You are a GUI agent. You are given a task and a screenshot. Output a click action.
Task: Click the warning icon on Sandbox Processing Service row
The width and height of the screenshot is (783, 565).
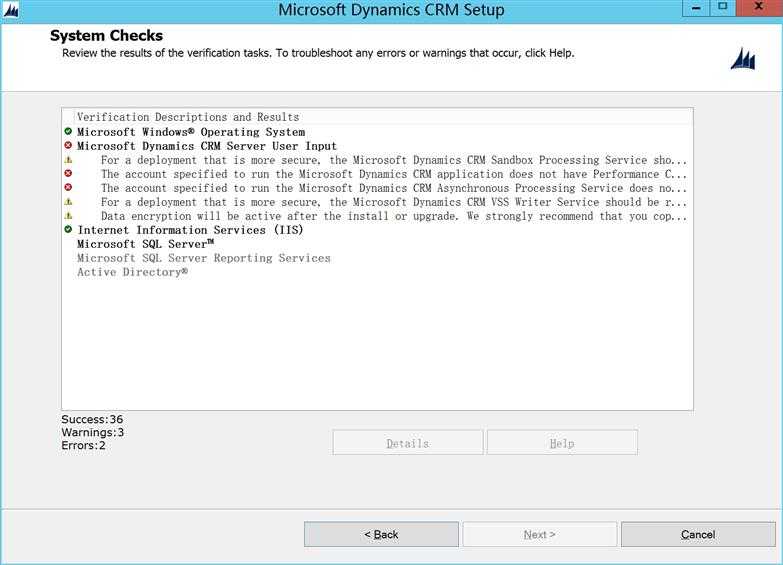tap(68, 160)
